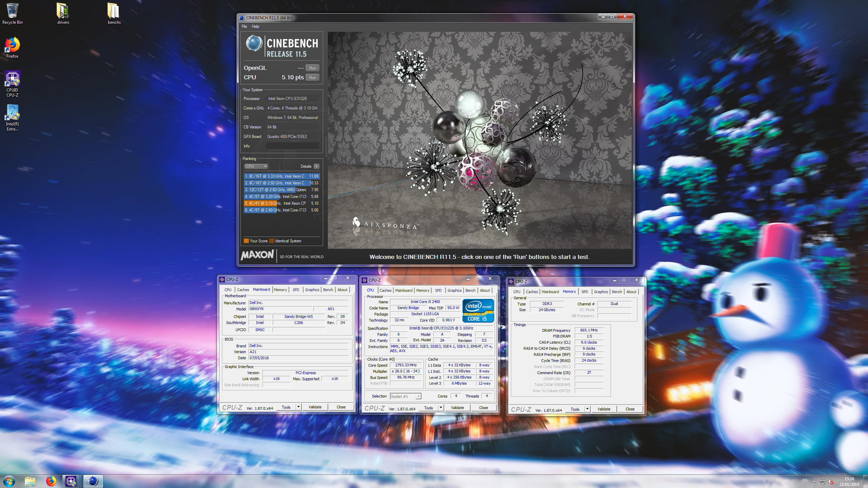The height and width of the screenshot is (488, 868).
Task: Click title bar icon of middle CPU-Z window
Action: pyautogui.click(x=364, y=280)
